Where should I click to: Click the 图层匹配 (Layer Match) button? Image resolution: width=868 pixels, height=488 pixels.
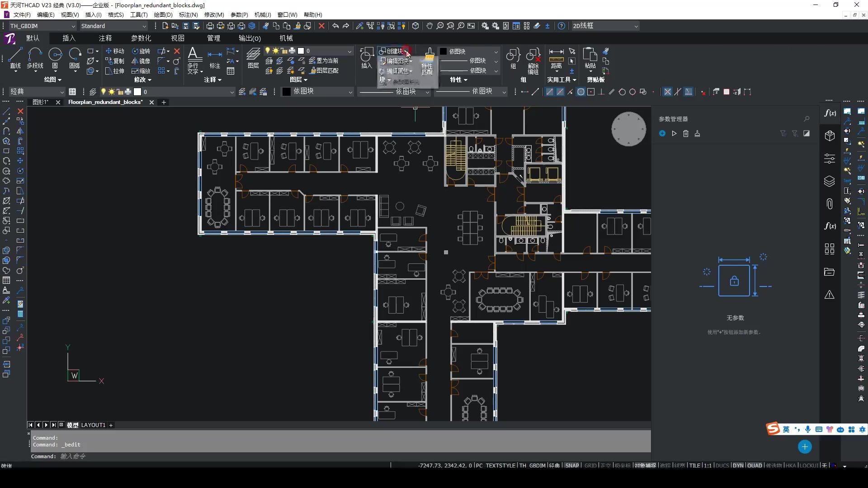pos(324,70)
